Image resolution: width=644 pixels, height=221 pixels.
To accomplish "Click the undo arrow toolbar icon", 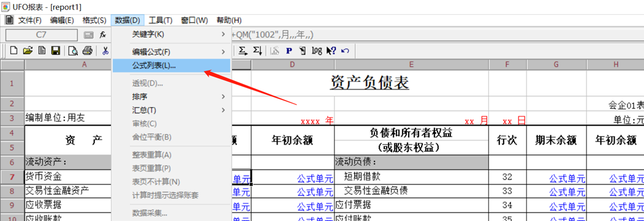I will click(346, 50).
